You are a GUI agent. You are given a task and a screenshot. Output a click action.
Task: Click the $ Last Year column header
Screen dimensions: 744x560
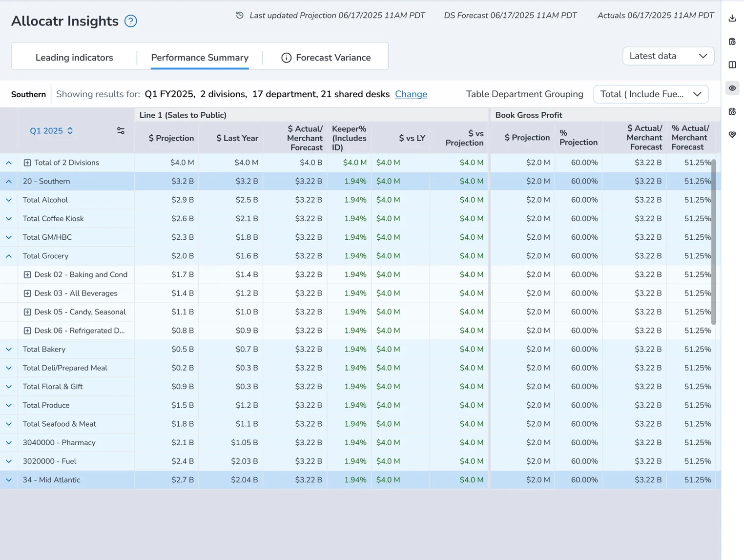click(237, 138)
